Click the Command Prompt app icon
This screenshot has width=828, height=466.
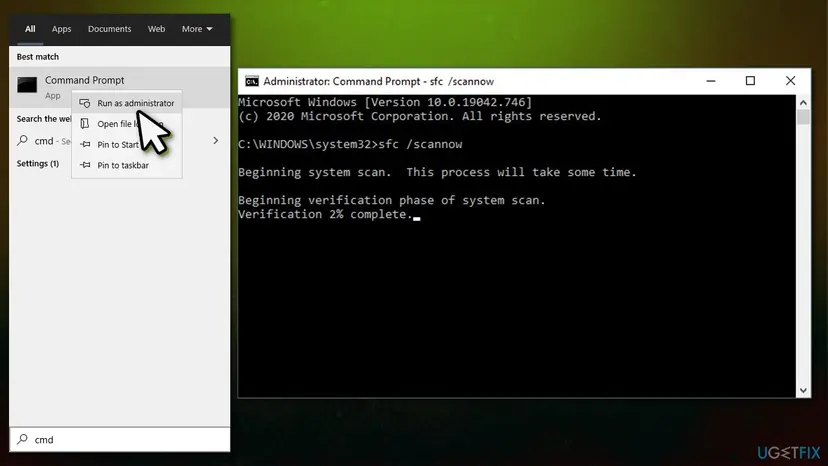coord(27,85)
